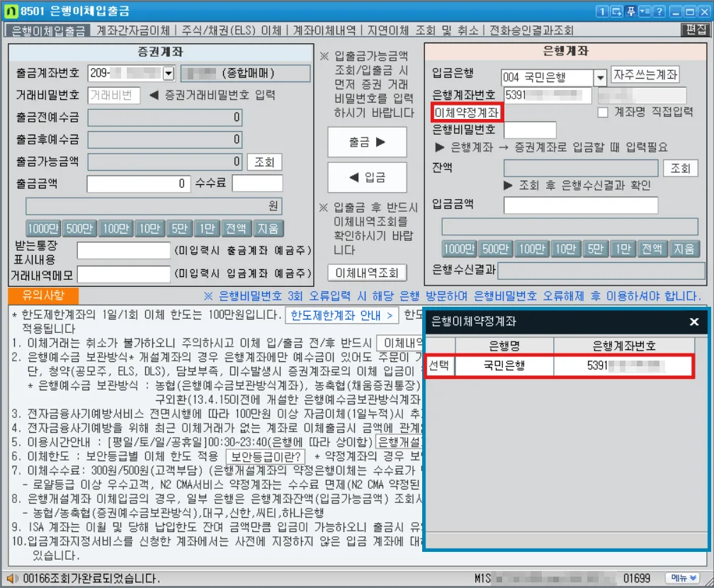The width and height of the screenshot is (714, 588).
Task: Select the 유의사항 orange tab
Action: pyautogui.click(x=43, y=295)
